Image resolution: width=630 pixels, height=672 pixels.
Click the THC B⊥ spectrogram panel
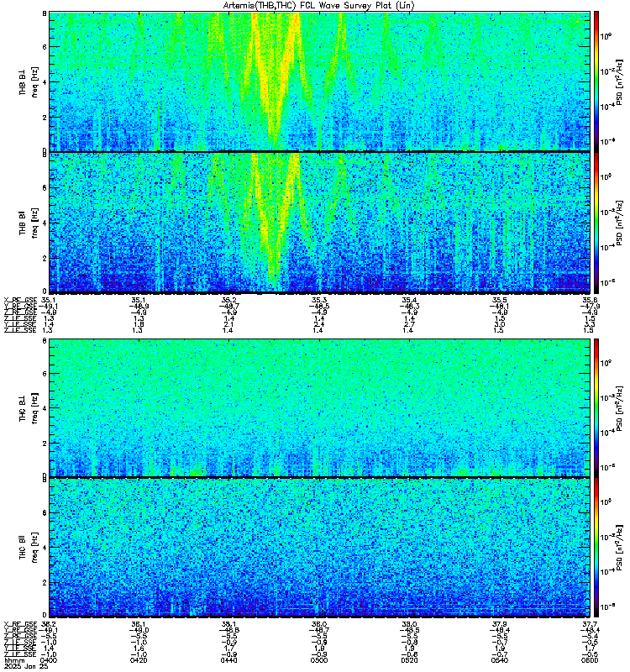tap(320, 407)
